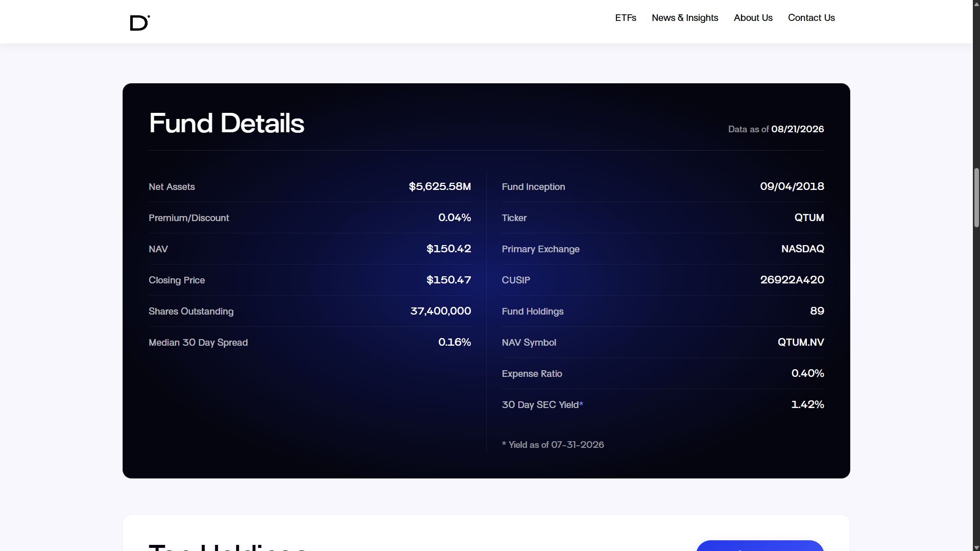Go to About Us page
Viewport: 980px width, 551px height.
pos(753,18)
